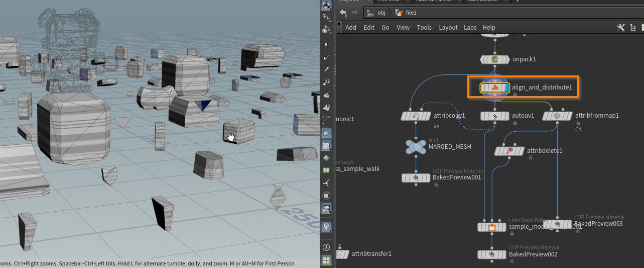Open the Tools menu

[424, 28]
